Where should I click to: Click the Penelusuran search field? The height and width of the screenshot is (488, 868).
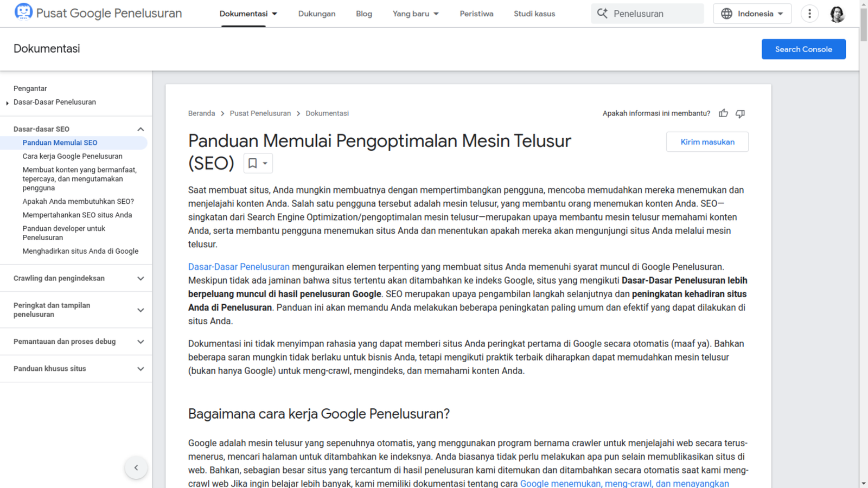point(655,14)
